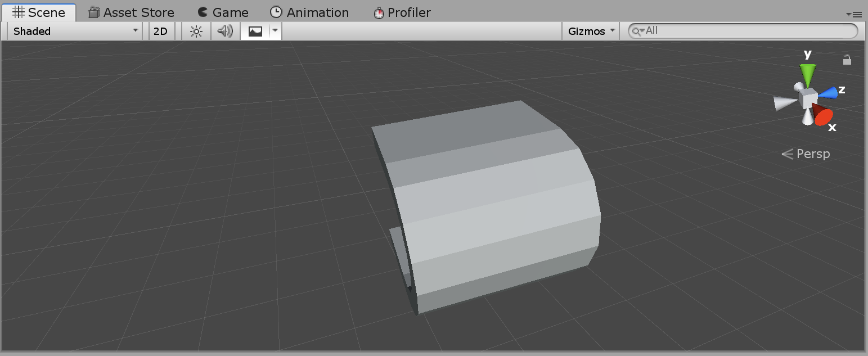Switch projection by clicking Persp label

coord(812,153)
